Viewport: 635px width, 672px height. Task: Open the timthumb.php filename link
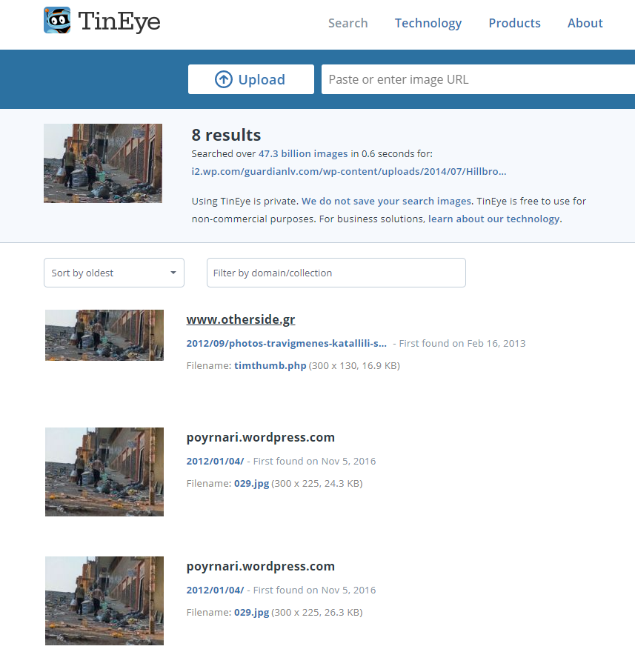[x=270, y=365]
